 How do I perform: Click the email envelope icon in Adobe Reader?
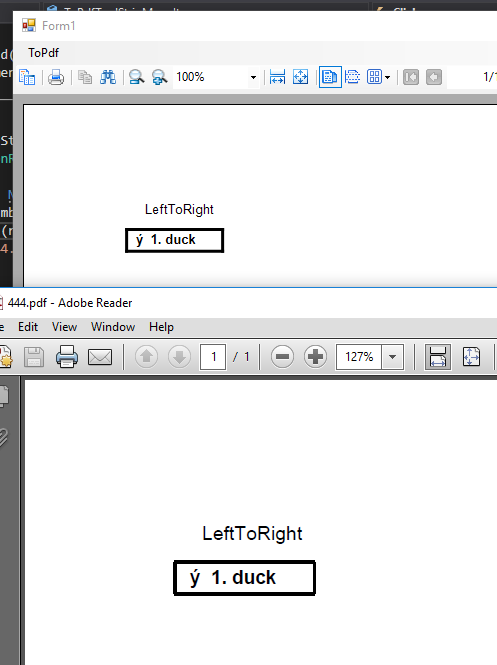[x=100, y=357]
